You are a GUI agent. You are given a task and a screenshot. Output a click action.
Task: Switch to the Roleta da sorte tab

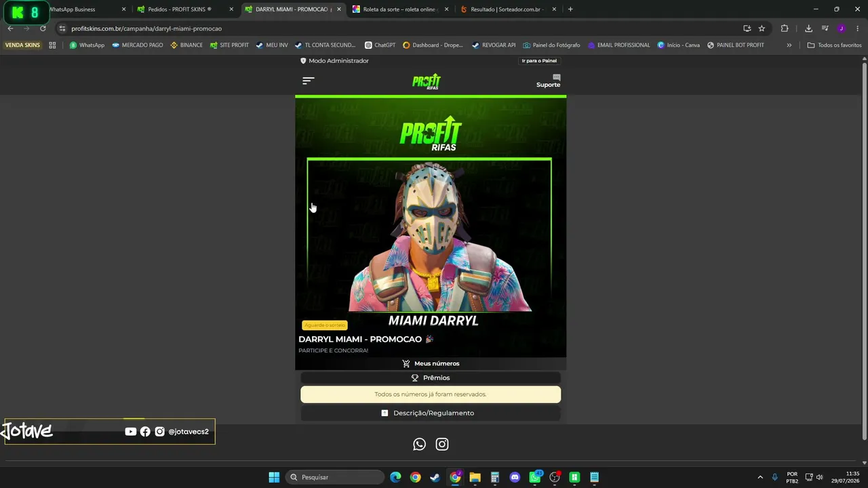[x=400, y=9]
